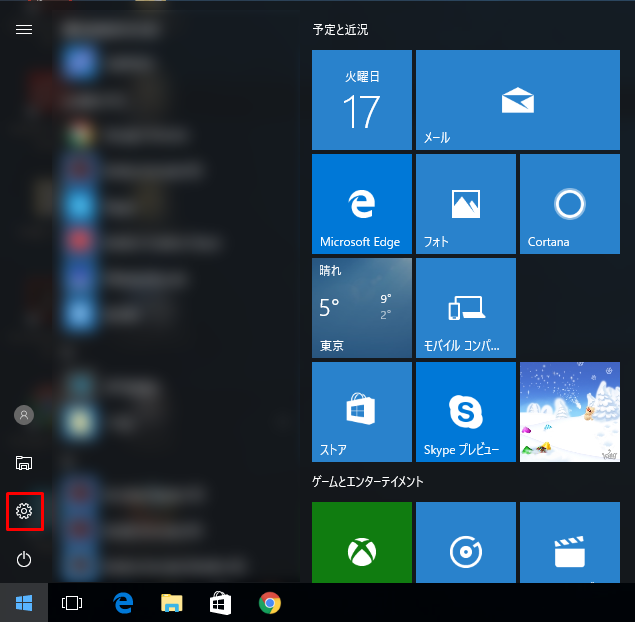This screenshot has height=622, width=635.
Task: Launch the Cortana tile
Action: [x=570, y=204]
